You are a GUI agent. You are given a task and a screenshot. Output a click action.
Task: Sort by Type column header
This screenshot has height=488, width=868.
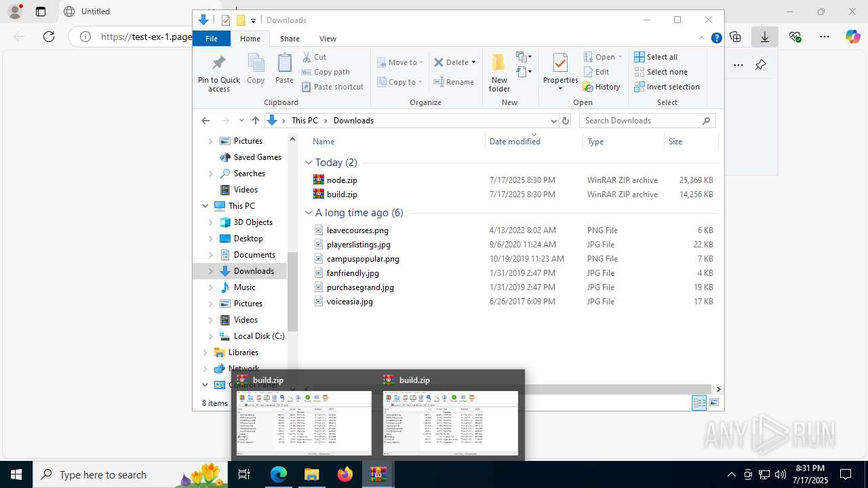623,142
